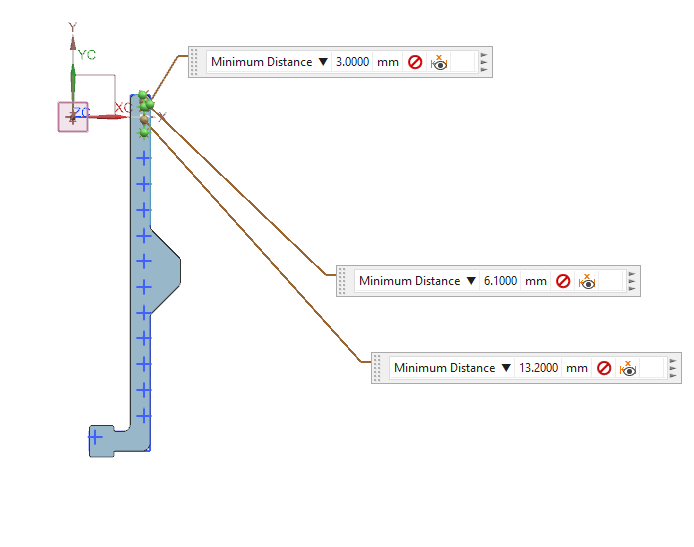Click the red cancel icon in the 6.1000 mm box
The width and height of the screenshot is (694, 547).
pos(563,281)
